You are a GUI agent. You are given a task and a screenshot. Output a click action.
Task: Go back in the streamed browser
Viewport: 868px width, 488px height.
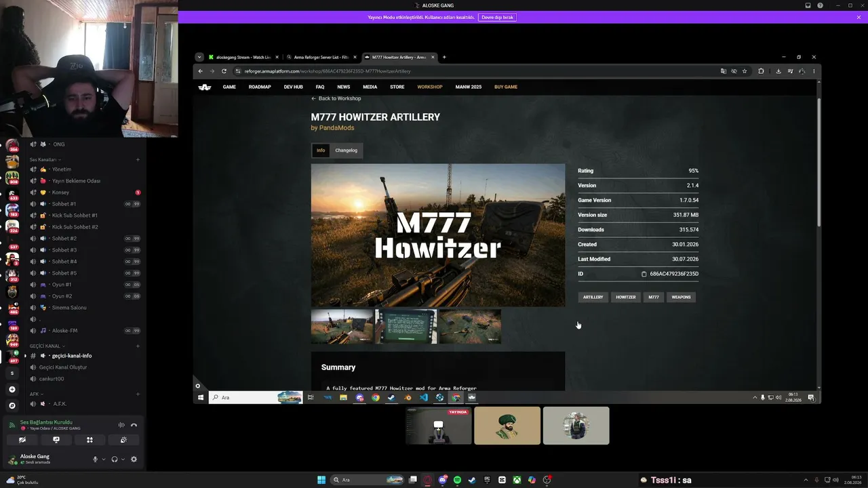pos(200,71)
